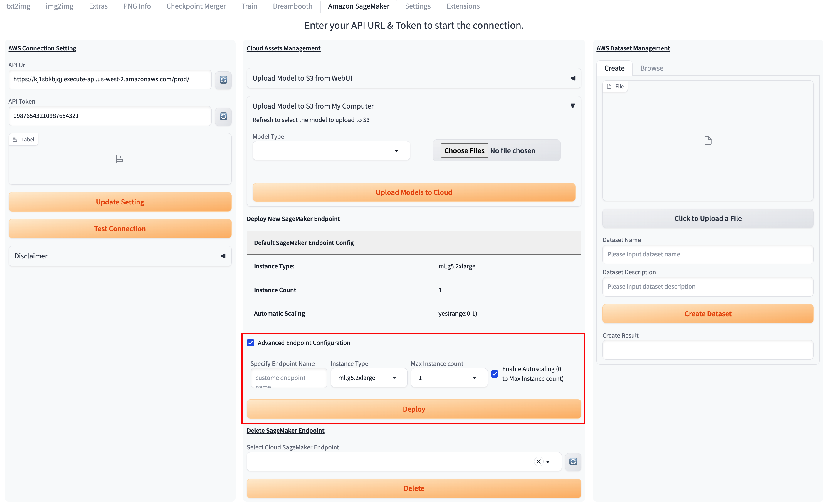Expand Upload Model to S3 from WebUI
827x504 pixels.
click(573, 78)
